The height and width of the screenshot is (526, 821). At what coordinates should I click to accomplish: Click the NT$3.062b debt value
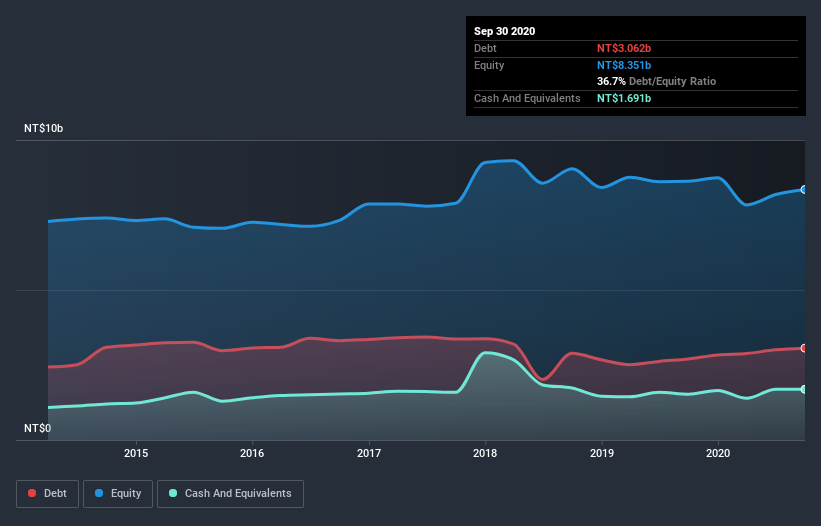point(624,48)
